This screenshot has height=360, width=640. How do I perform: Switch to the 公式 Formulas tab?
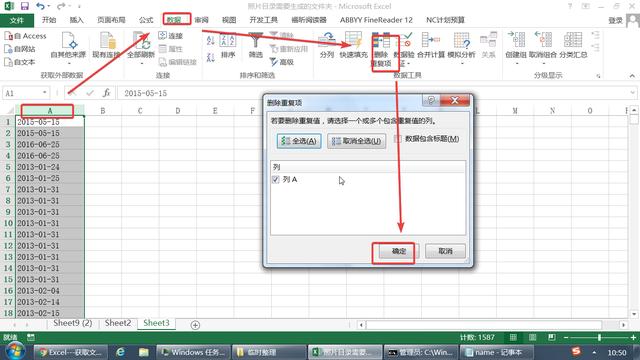click(146, 20)
